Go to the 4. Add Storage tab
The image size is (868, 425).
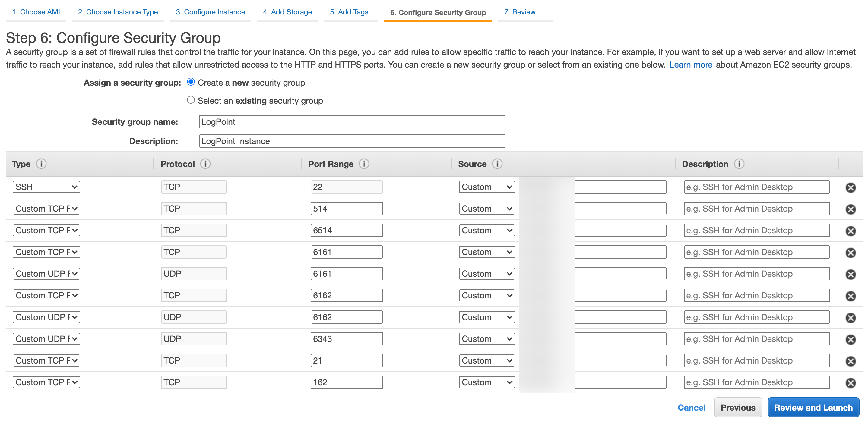tap(287, 12)
